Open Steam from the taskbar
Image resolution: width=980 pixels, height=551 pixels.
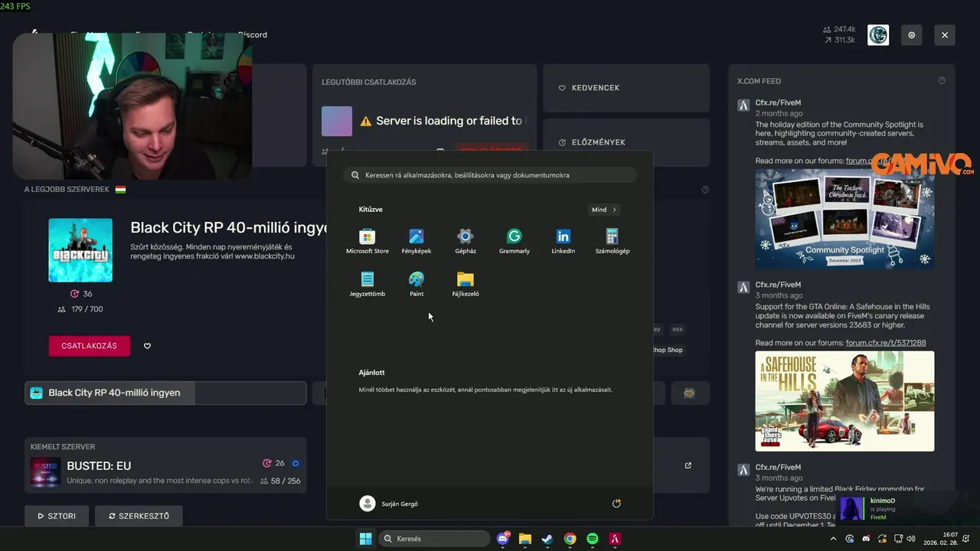547,539
